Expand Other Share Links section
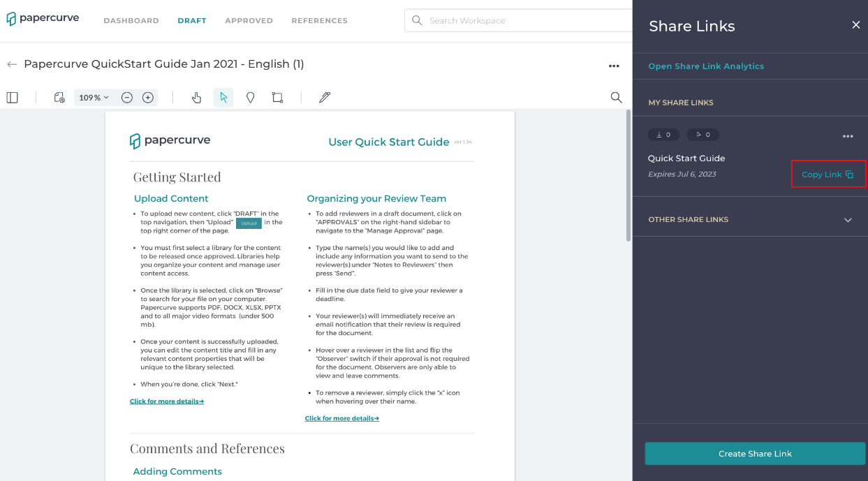 pos(848,220)
